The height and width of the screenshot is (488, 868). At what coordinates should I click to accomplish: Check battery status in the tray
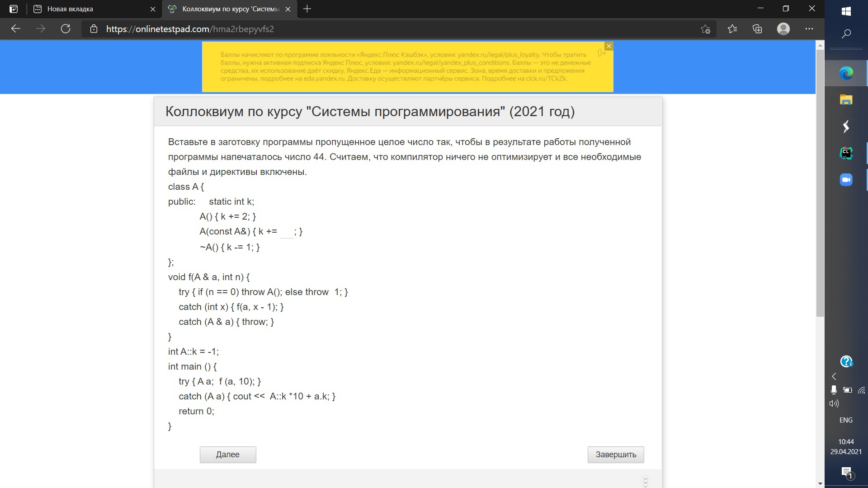click(848, 390)
